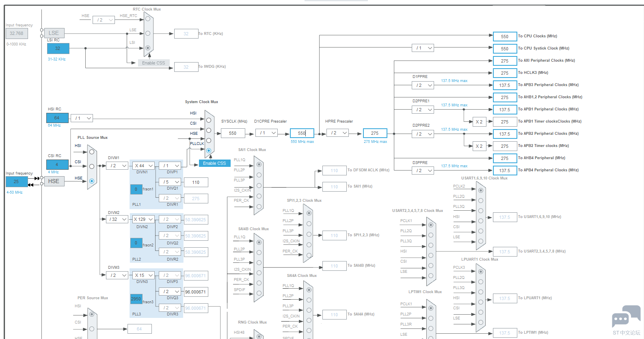
Task: Open CPU Systick divider dropdown
Action: (x=423, y=48)
